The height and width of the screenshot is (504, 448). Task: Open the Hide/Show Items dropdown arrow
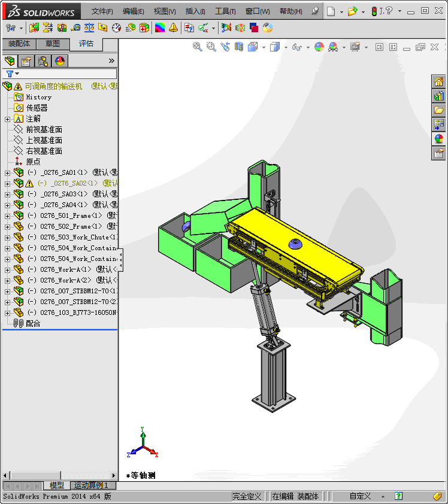click(308, 47)
